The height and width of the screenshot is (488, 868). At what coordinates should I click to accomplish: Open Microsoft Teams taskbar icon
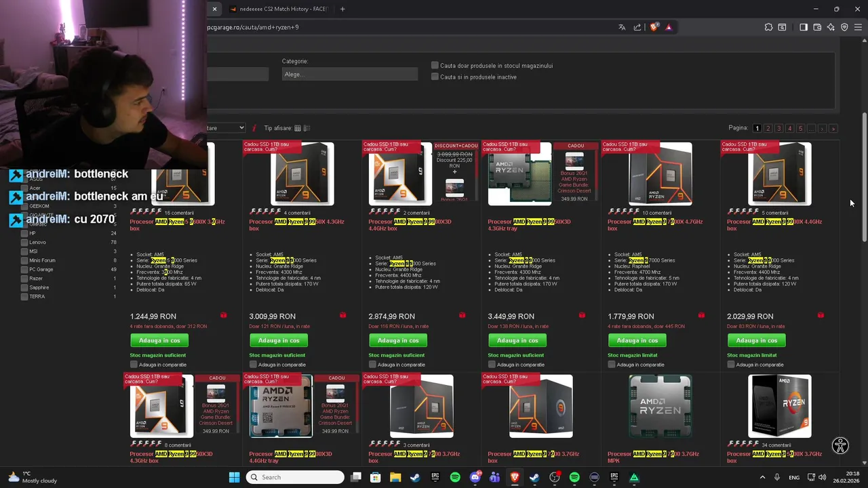coord(495,477)
